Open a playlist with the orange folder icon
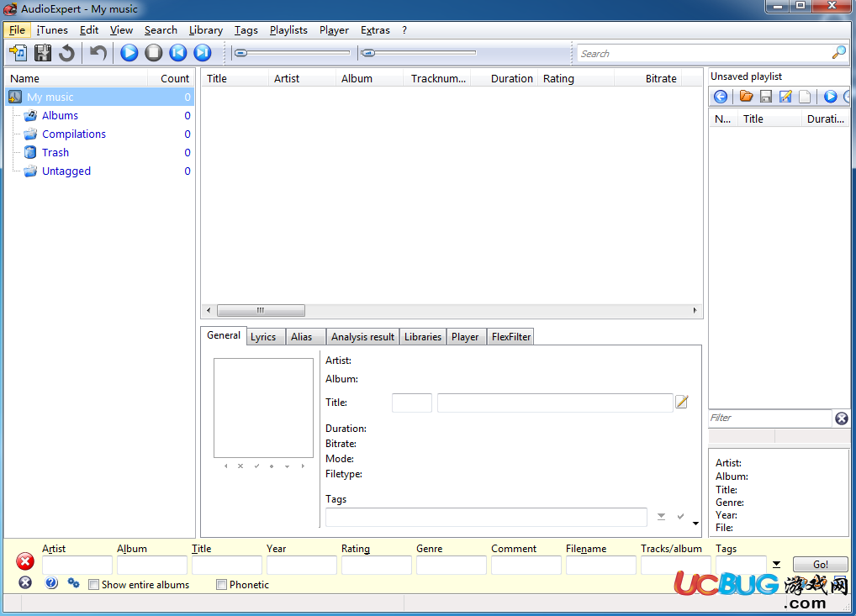This screenshot has height=616, width=856. pyautogui.click(x=746, y=97)
